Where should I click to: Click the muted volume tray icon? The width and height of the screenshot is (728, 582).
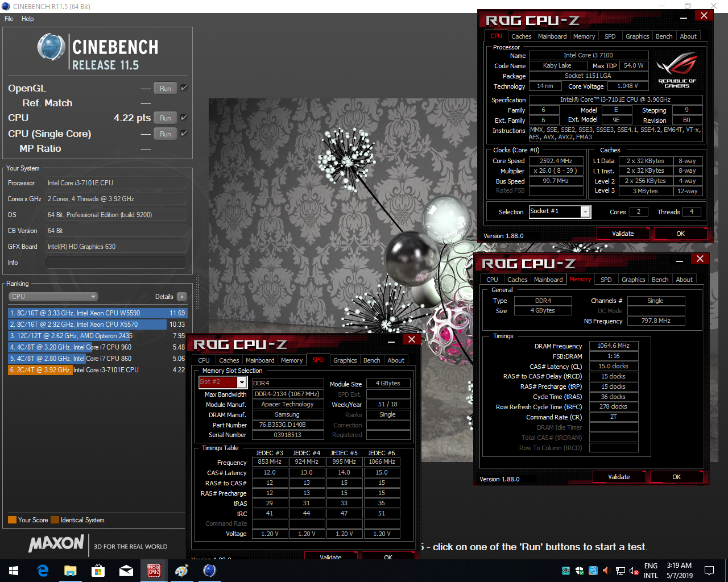[x=634, y=571]
